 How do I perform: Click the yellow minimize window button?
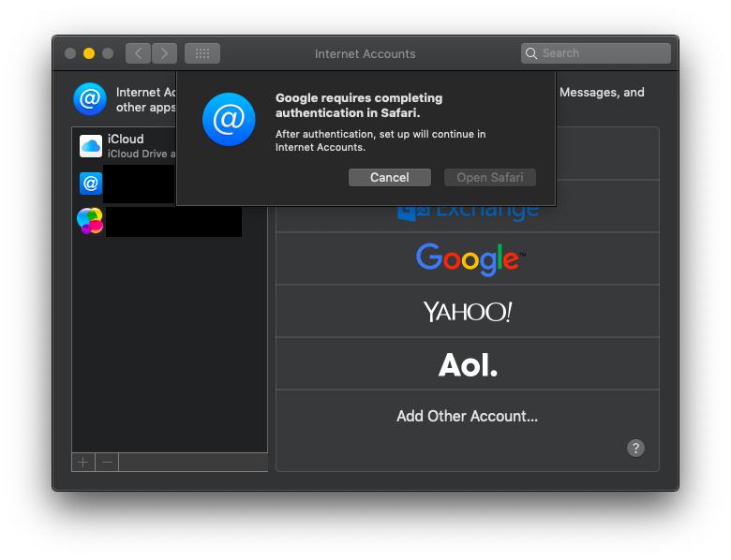(89, 53)
